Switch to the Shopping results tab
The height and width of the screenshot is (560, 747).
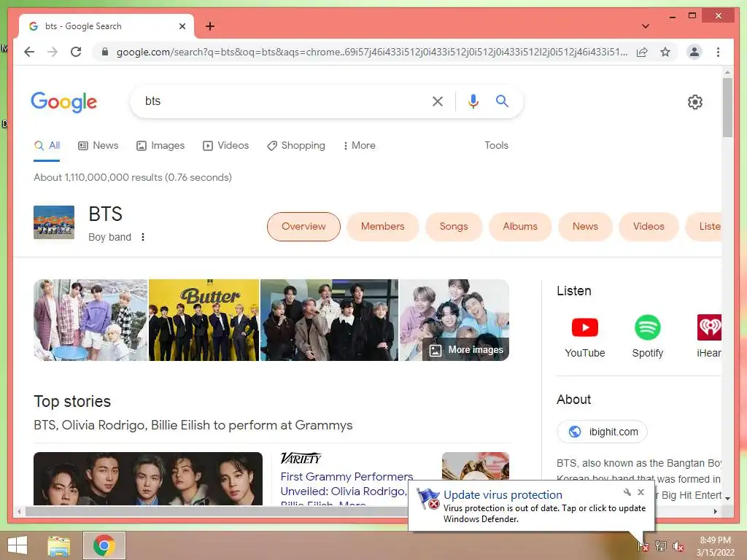coord(296,146)
